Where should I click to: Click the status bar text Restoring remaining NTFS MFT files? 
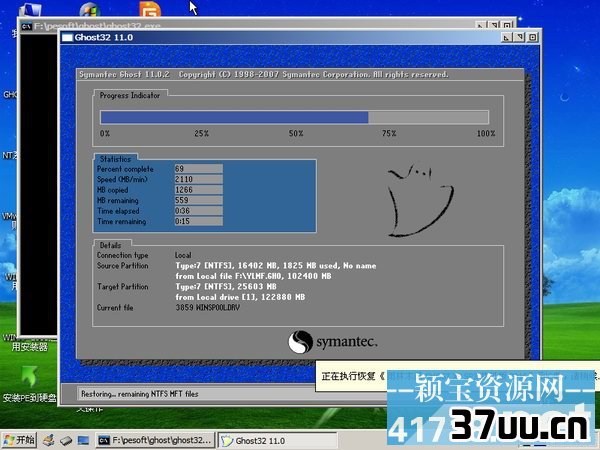(140, 394)
